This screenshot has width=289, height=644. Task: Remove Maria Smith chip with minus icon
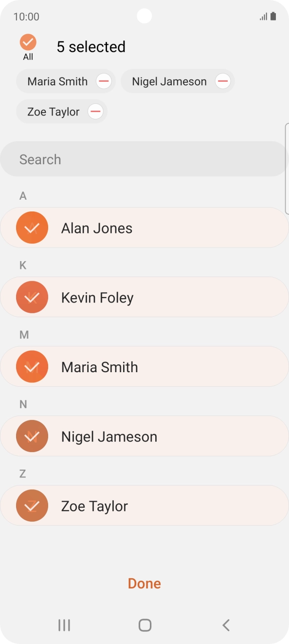[104, 81]
